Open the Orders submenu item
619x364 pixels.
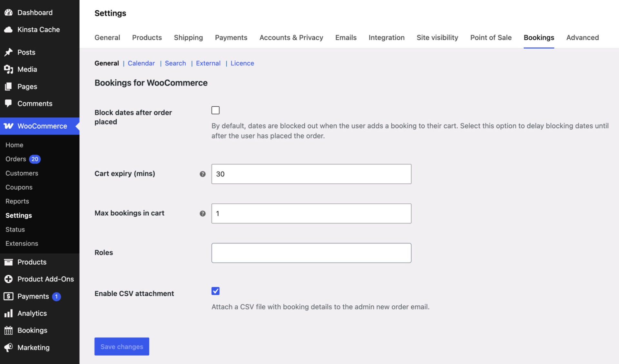point(16,159)
